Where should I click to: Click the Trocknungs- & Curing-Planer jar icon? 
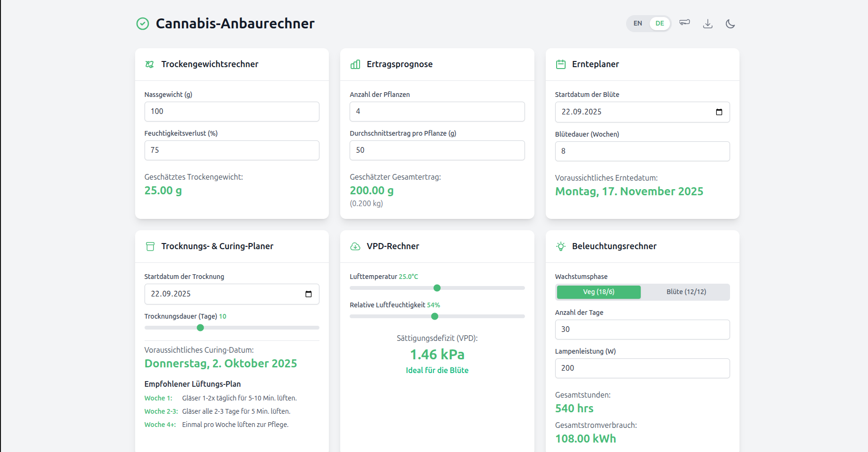(150, 246)
